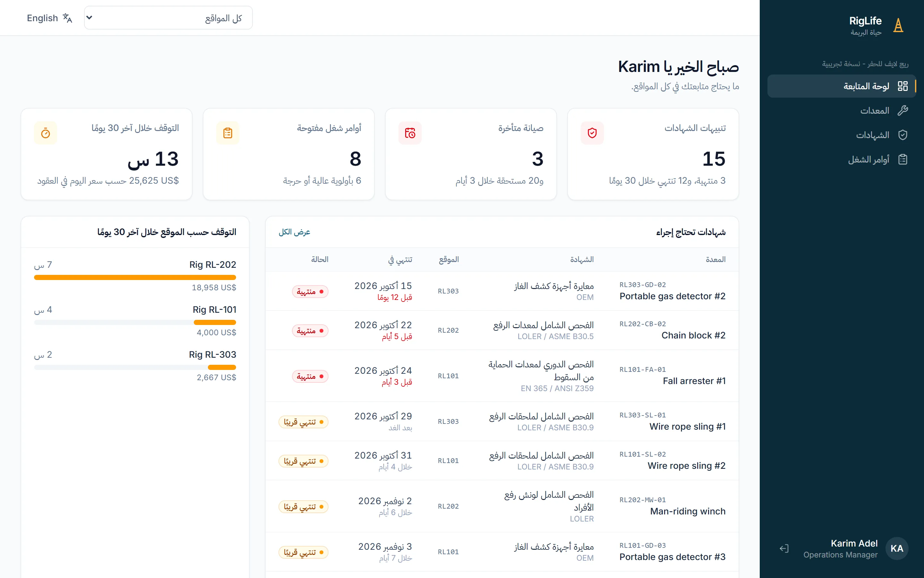Screen dimensions: 924x578
Task: Click the Chain block #2 row
Action: point(502,330)
